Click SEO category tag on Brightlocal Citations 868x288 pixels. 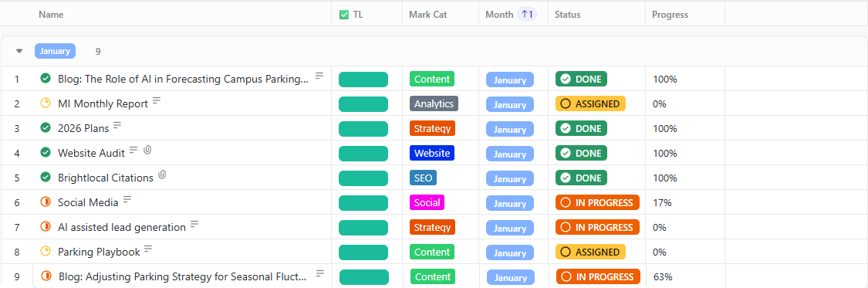coord(423,178)
